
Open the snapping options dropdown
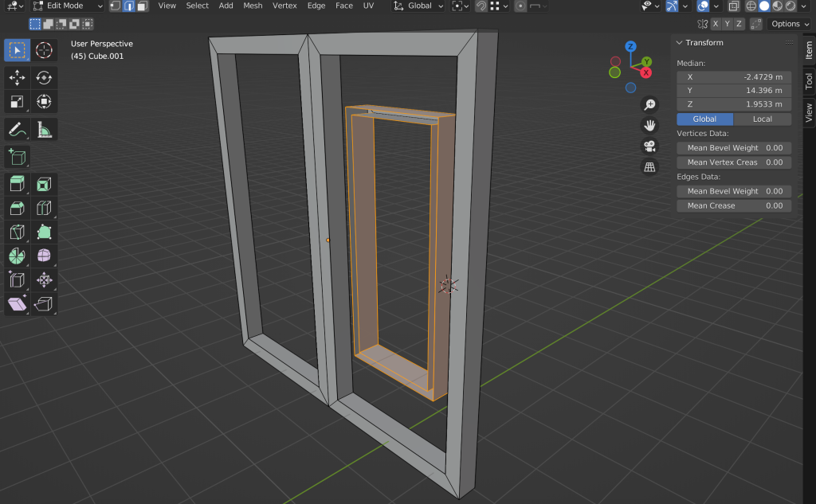(498, 6)
